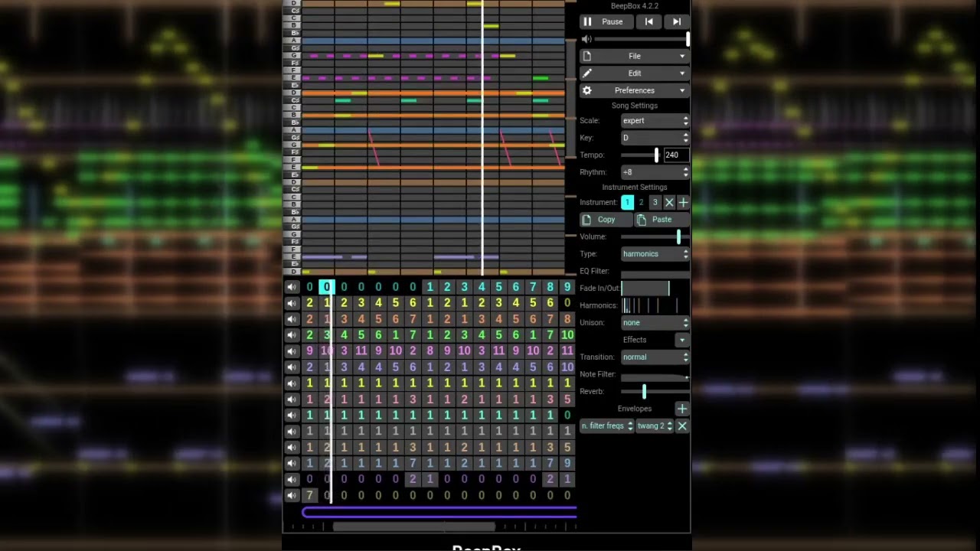Open the Scale dropdown showing expert

(x=655, y=121)
